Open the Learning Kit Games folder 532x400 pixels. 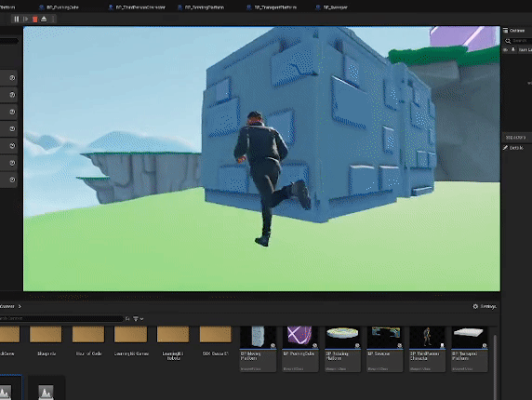click(x=130, y=341)
